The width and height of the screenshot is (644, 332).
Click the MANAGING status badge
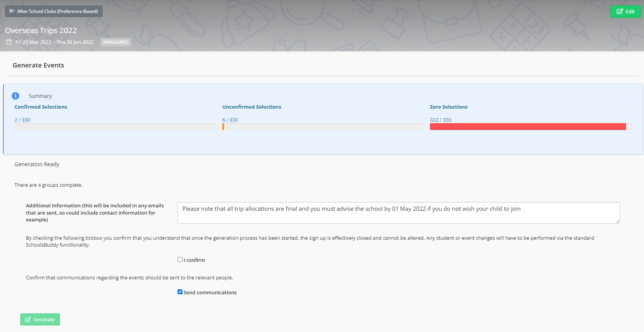pos(116,42)
